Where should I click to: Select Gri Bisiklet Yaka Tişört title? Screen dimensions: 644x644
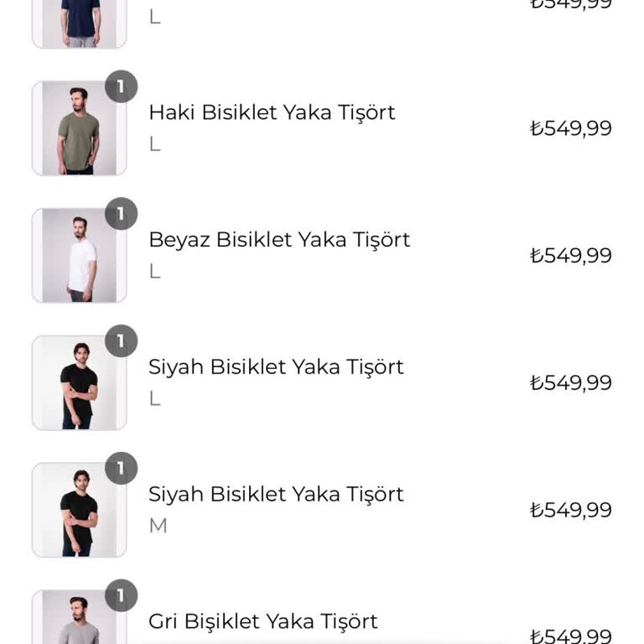(263, 621)
